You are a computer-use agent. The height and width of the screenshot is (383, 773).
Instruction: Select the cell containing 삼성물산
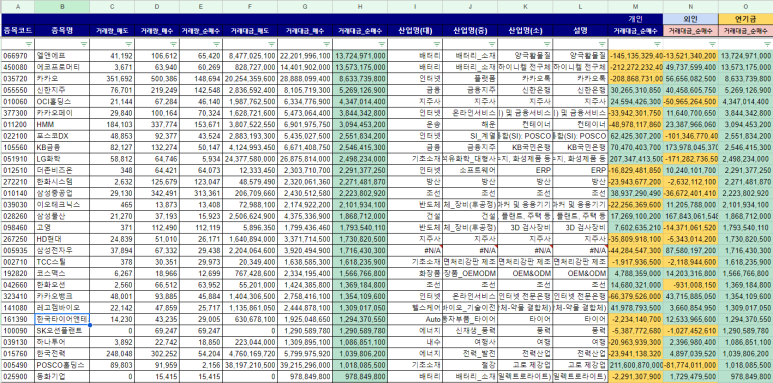coord(62,215)
